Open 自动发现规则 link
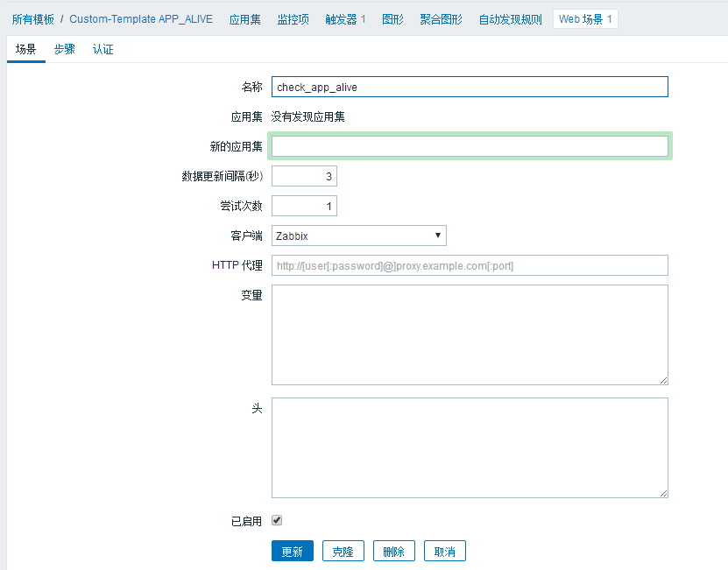The height and width of the screenshot is (570, 728). tap(510, 19)
